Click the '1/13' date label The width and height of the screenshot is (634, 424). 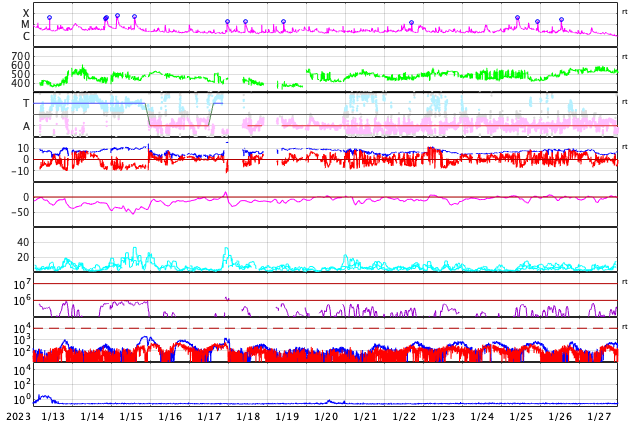[x=53, y=417]
